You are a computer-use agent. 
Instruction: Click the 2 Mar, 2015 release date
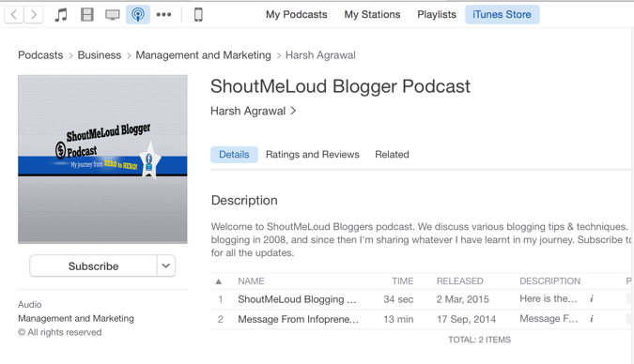click(462, 299)
